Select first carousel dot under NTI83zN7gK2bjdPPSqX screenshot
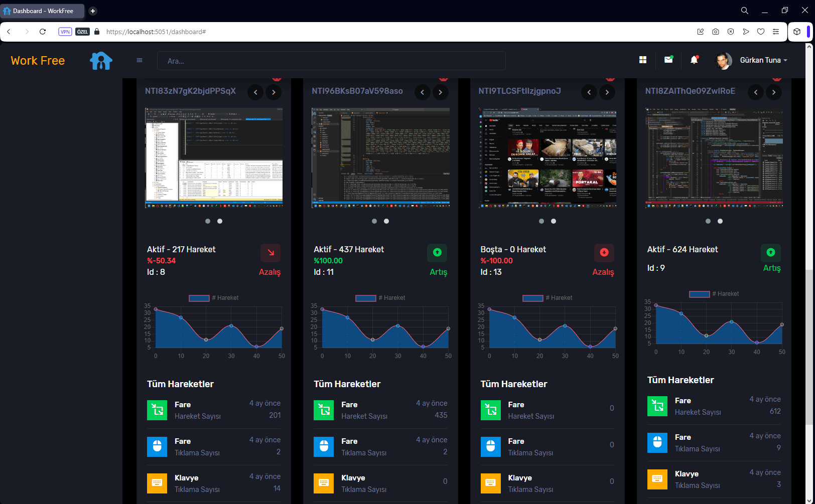 click(x=208, y=221)
